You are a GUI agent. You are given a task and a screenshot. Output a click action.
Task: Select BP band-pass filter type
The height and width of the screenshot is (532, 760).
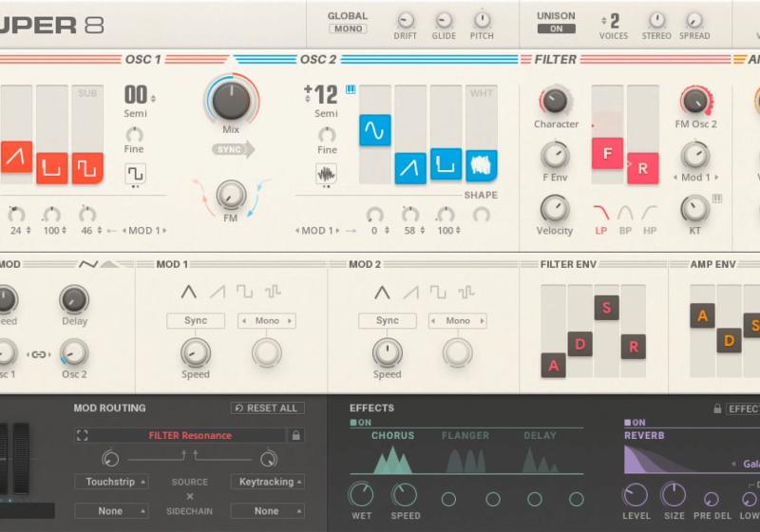[625, 219]
